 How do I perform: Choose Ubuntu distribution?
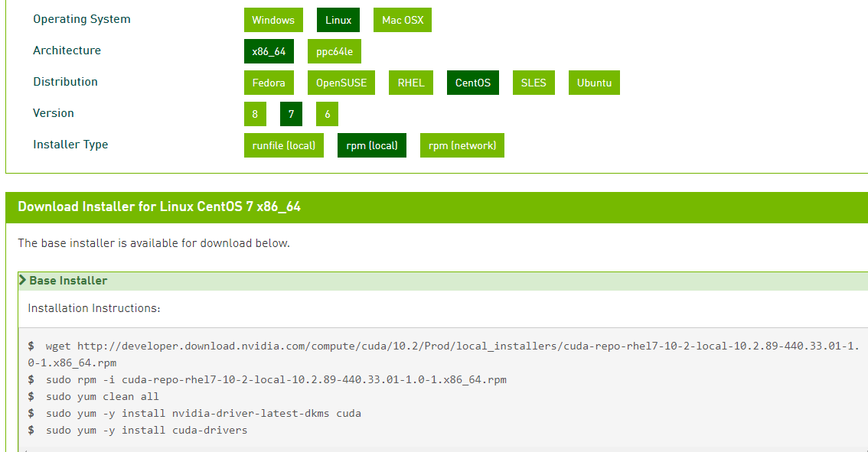[x=594, y=83]
